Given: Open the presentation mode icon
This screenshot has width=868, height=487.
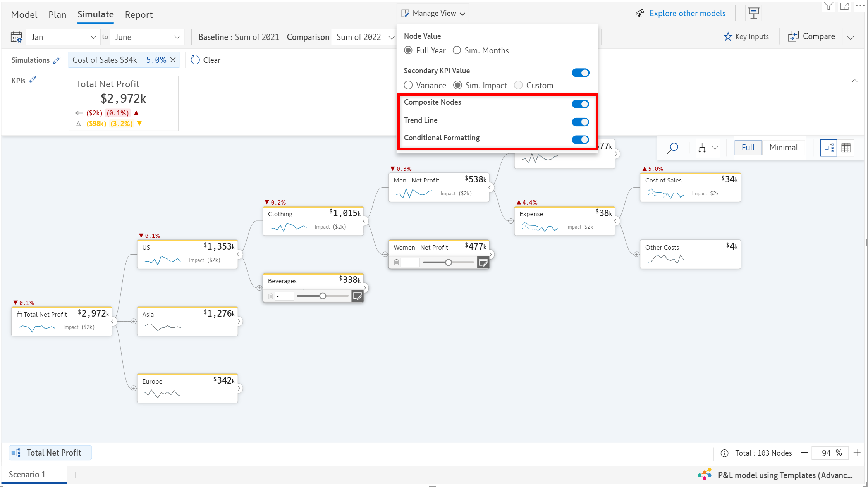Looking at the screenshot, I should 753,13.
